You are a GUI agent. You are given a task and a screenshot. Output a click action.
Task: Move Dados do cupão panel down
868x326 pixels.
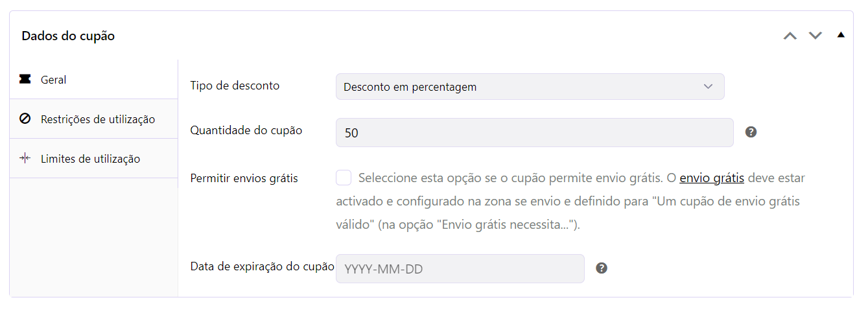pyautogui.click(x=815, y=36)
